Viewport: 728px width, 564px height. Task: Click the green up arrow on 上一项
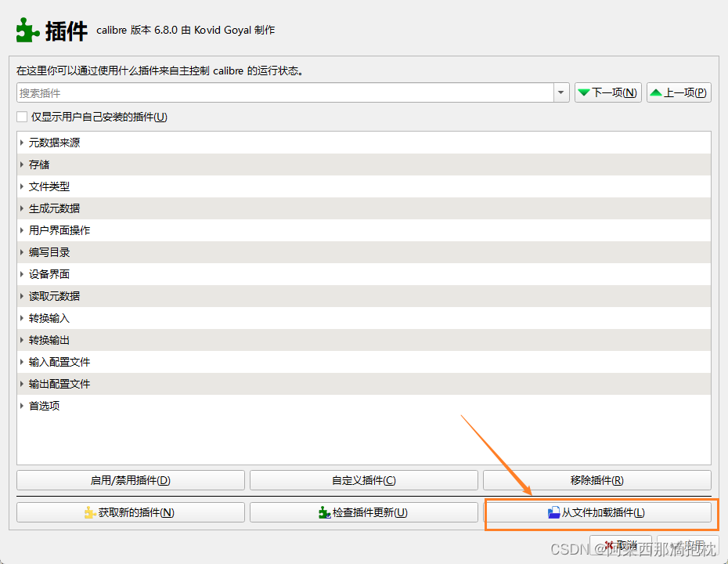point(655,92)
